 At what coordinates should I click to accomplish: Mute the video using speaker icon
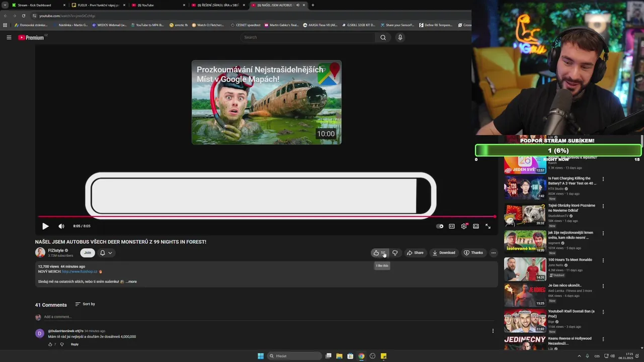pyautogui.click(x=61, y=226)
